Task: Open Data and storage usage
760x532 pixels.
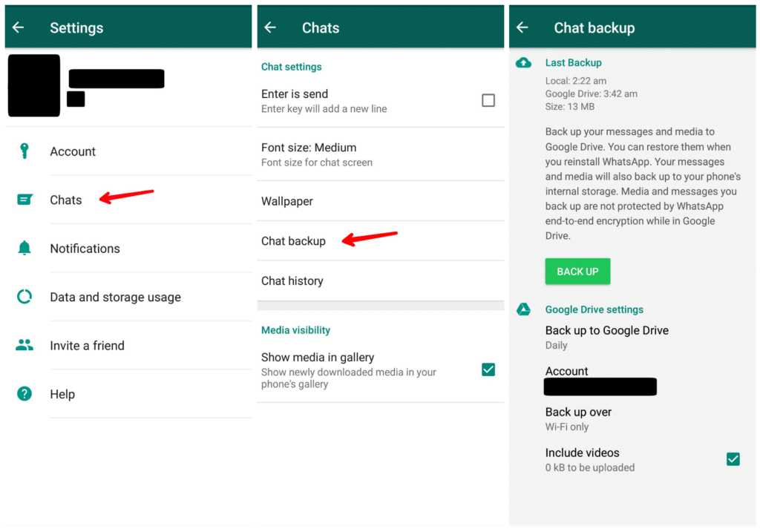Action: click(x=128, y=297)
